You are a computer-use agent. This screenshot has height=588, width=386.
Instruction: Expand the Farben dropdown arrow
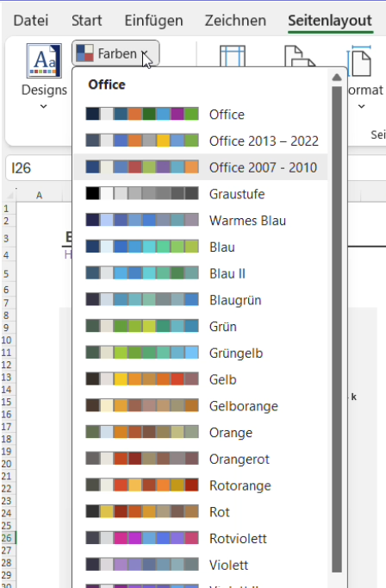[x=144, y=54]
